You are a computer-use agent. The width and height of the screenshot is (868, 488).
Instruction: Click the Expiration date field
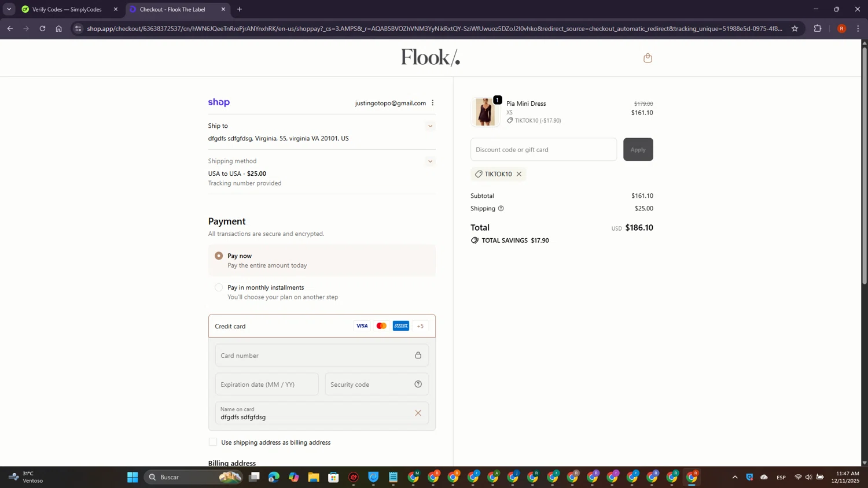click(x=267, y=385)
